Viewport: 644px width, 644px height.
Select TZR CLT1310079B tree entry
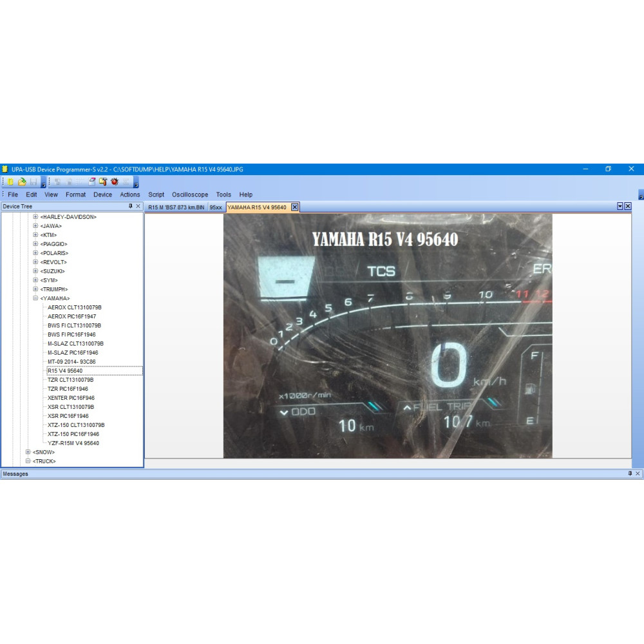[70, 379]
